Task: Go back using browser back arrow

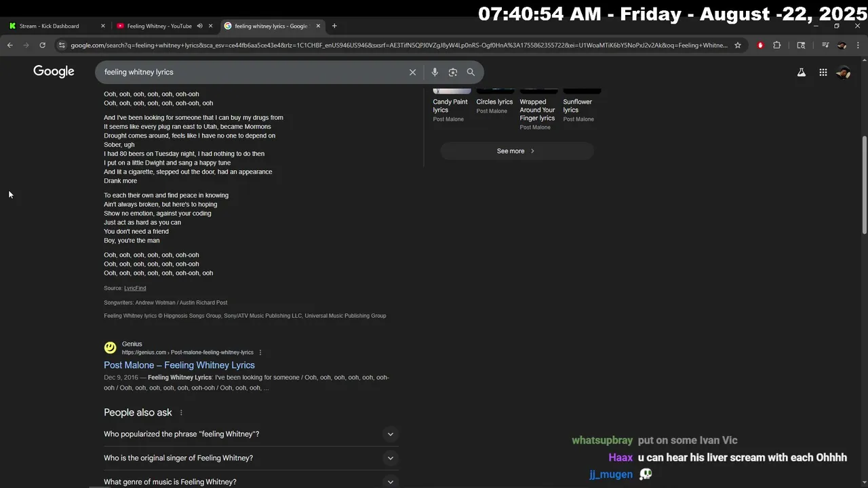Action: point(10,45)
